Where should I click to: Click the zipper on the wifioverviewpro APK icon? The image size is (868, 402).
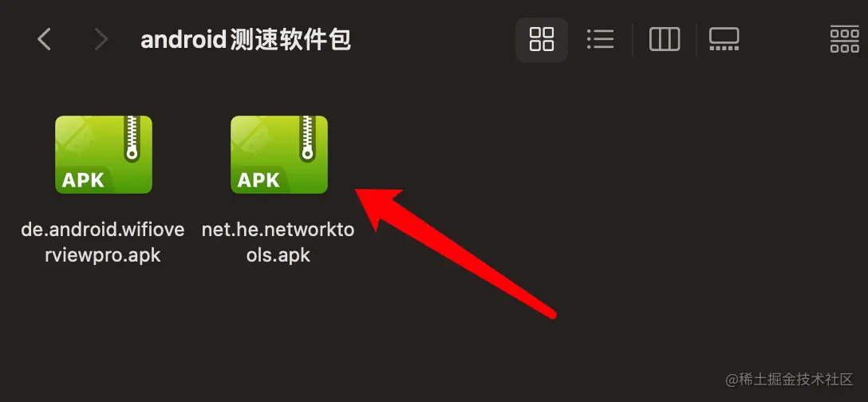tap(131, 139)
